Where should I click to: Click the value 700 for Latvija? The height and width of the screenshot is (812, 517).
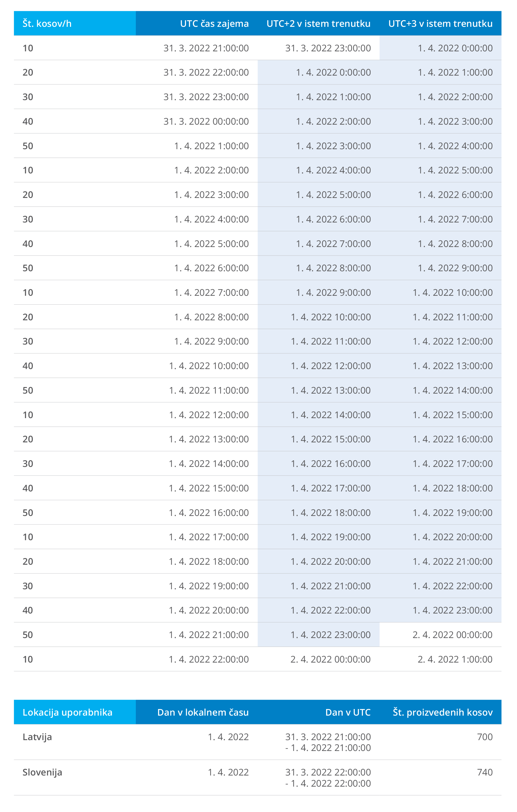485,737
